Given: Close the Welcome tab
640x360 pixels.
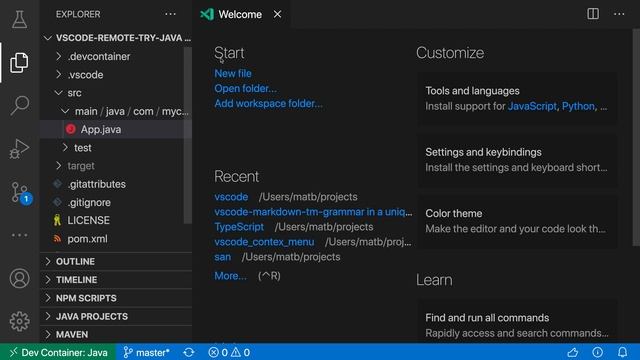Looking at the screenshot, I should [x=278, y=14].
